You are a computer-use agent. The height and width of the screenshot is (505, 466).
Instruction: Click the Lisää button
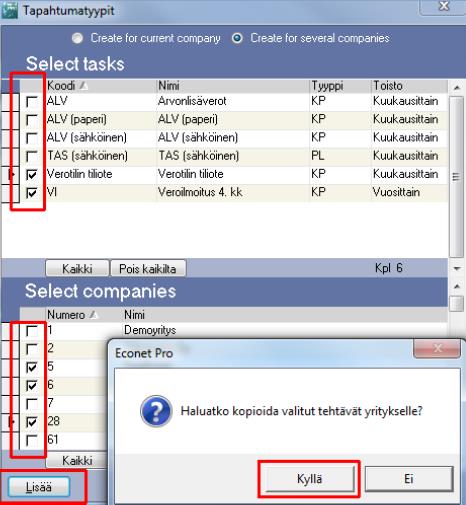point(39,487)
